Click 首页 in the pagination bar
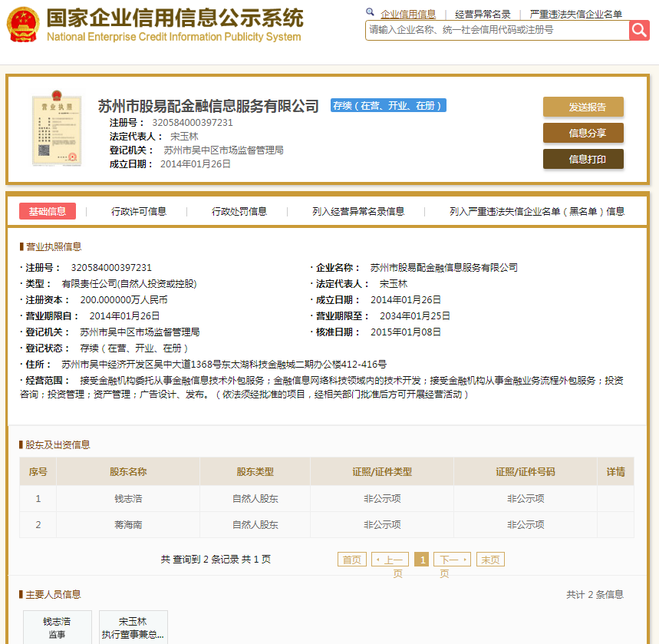Image resolution: width=659 pixels, height=644 pixels. (x=351, y=559)
